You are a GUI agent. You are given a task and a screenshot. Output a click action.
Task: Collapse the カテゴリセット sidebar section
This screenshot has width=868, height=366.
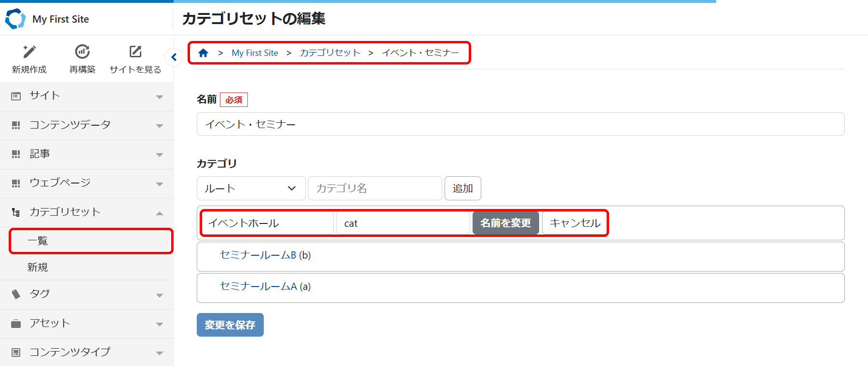[x=160, y=213]
